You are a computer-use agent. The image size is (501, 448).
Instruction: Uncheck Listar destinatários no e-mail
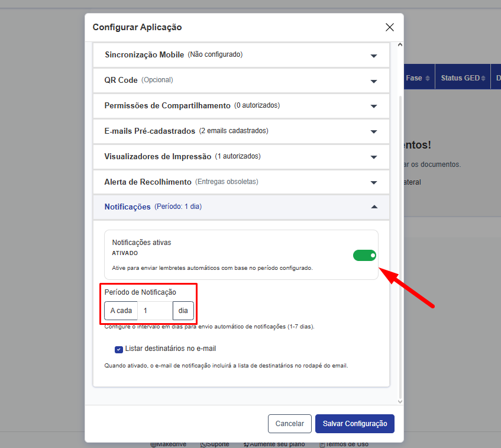[x=119, y=349]
